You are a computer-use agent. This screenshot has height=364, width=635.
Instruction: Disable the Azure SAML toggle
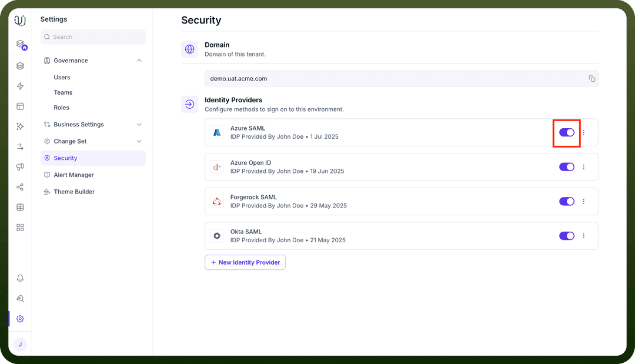click(x=567, y=132)
